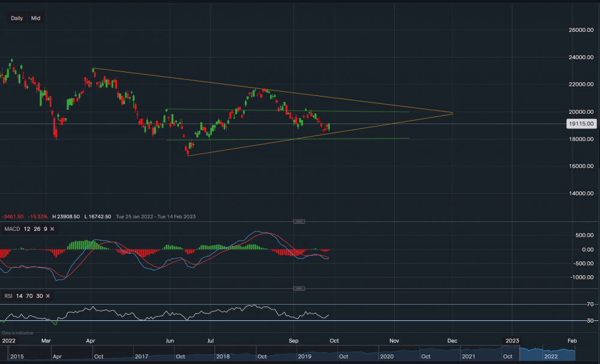This screenshot has width=600, height=364.
Task: Click the MACD indicator name label
Action: pyautogui.click(x=13, y=229)
